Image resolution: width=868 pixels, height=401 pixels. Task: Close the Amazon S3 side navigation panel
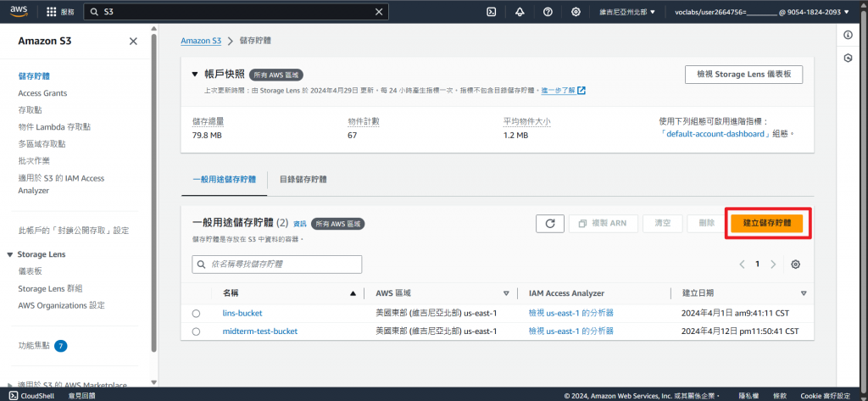[133, 41]
